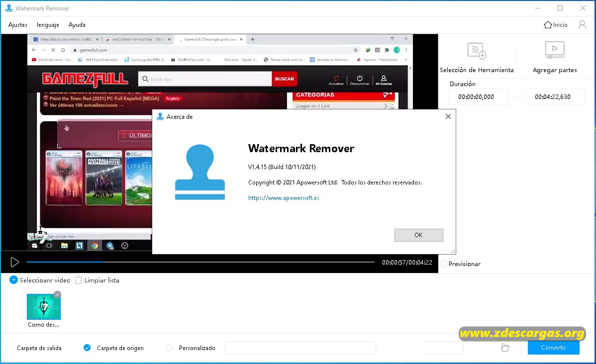Click the CATEGORIAS header in preview
The image size is (596, 364).
pyautogui.click(x=315, y=94)
